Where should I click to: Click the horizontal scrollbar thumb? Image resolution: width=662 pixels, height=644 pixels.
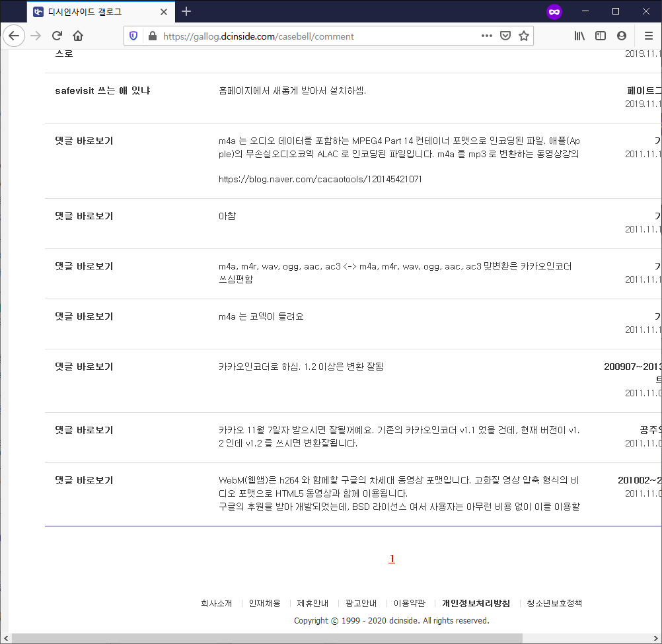point(266,639)
